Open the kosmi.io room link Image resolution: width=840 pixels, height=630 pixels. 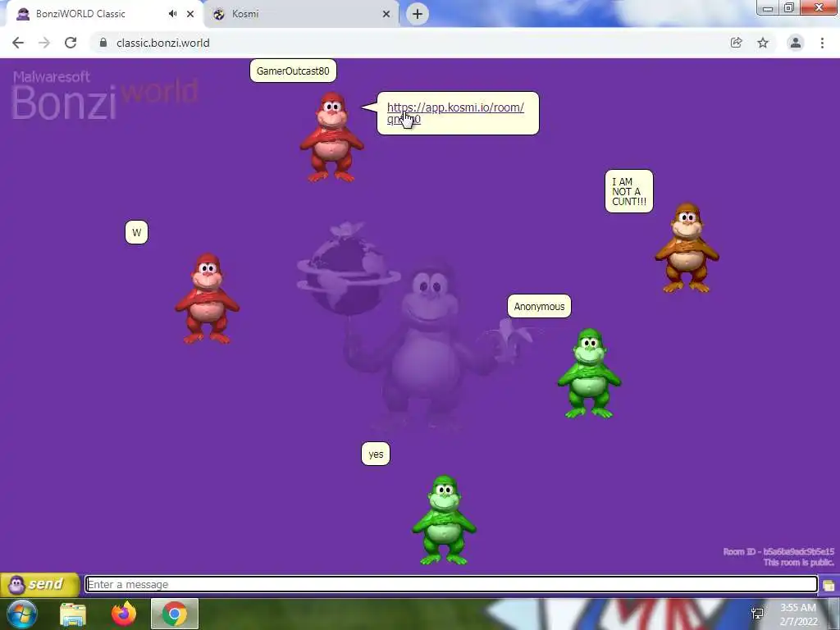[455, 113]
